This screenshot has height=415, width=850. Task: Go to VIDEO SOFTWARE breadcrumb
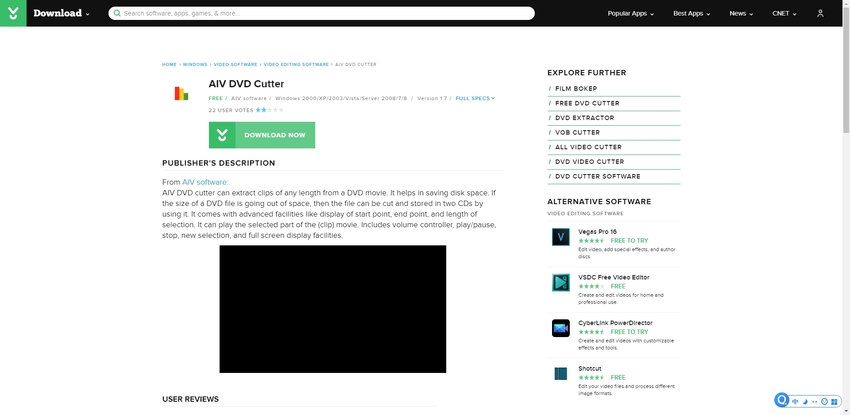(235, 64)
